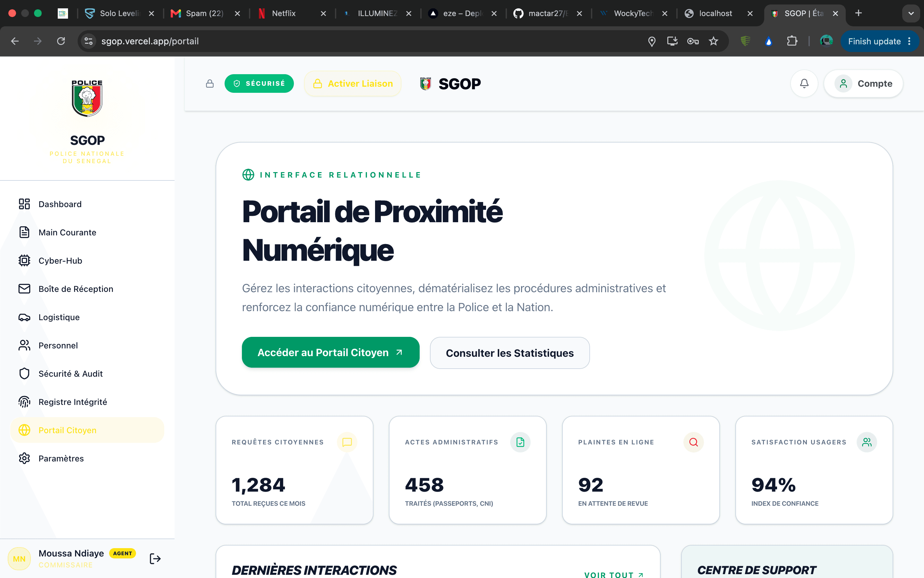924x578 pixels.
Task: Go to Cyber-Hub section
Action: coord(87,261)
